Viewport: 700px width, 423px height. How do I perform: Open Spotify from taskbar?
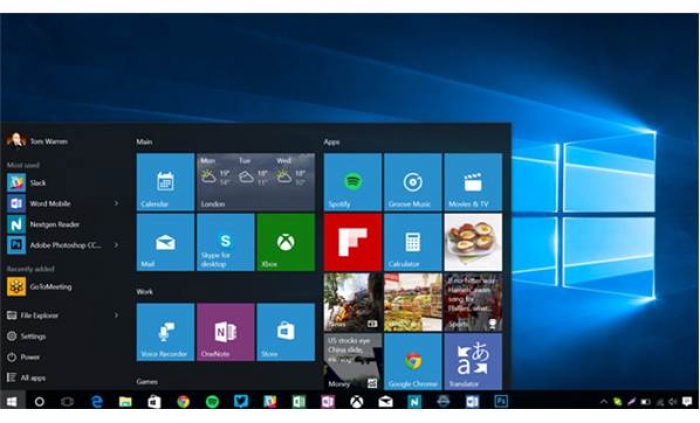tap(212, 402)
